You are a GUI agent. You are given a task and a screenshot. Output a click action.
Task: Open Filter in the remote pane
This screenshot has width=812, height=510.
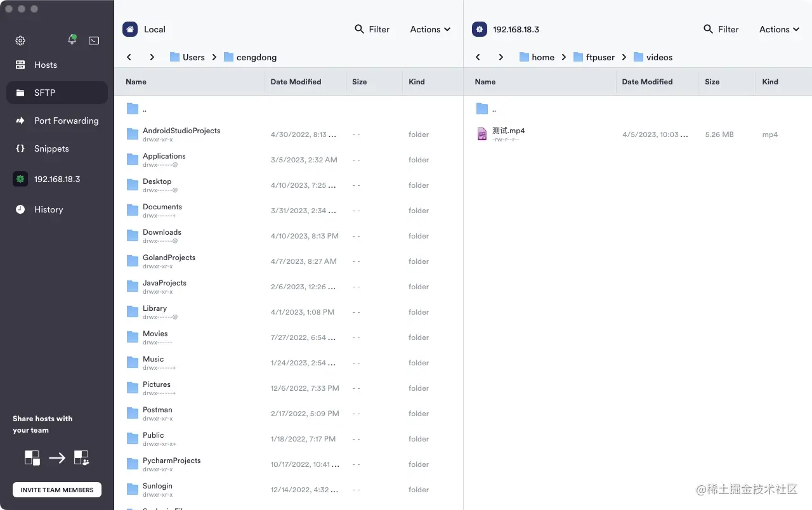(x=721, y=29)
